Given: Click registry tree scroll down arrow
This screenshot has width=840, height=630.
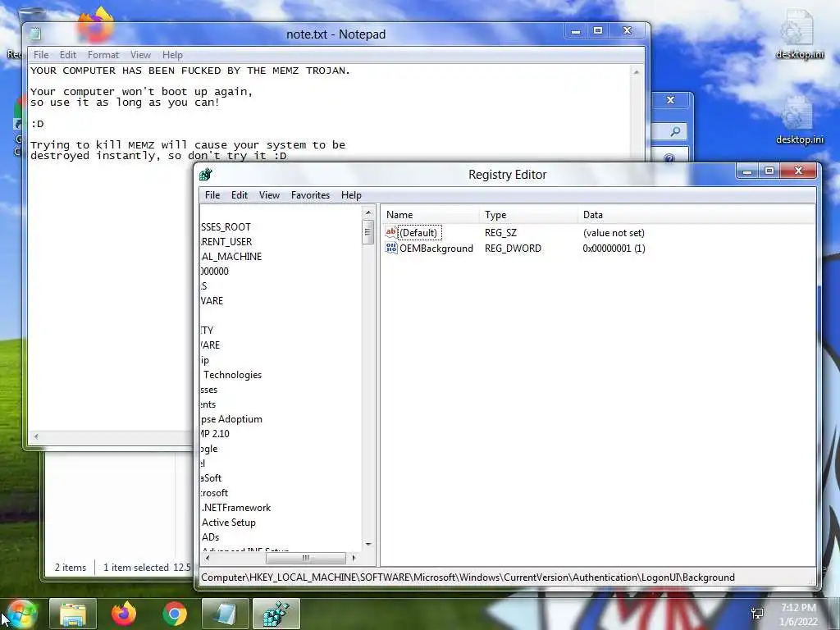Looking at the screenshot, I should tap(368, 545).
